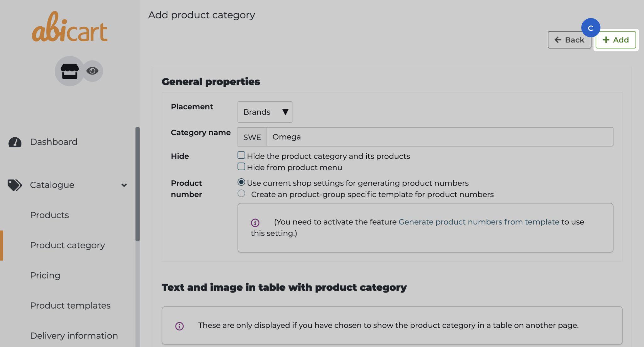Click the info icon in product number notice
The width and height of the screenshot is (644, 347).
[x=255, y=223]
